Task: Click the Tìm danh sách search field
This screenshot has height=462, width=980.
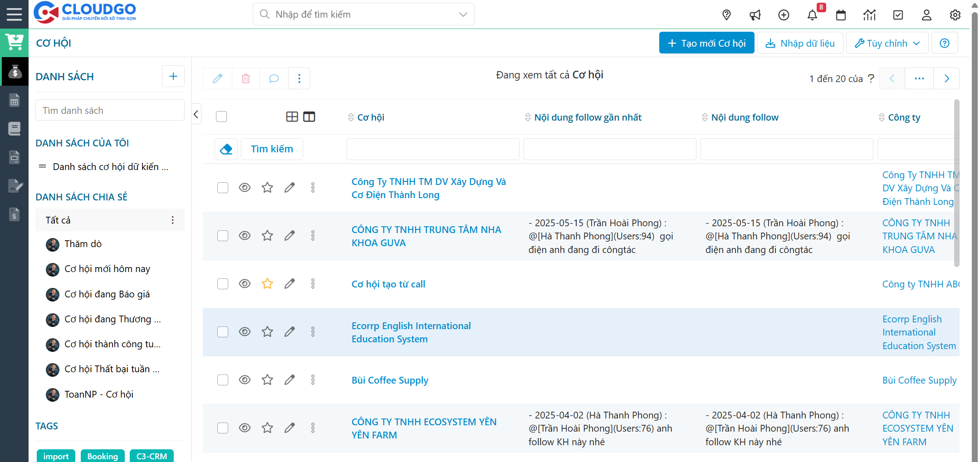Action: tap(110, 111)
